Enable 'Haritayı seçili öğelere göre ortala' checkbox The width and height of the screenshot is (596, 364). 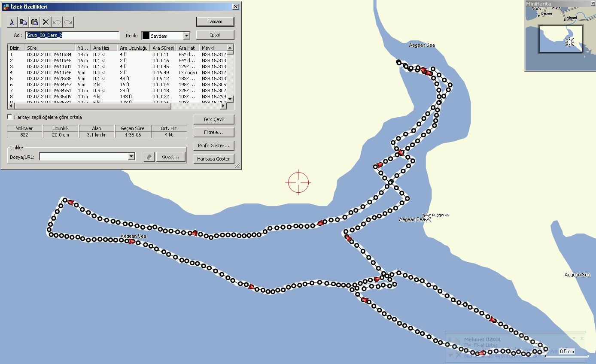click(x=10, y=117)
